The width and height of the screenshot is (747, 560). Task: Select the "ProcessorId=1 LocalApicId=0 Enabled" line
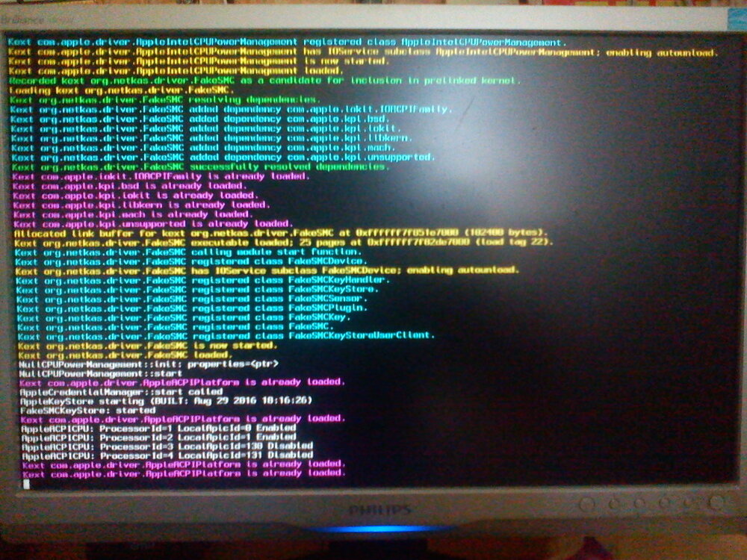click(x=159, y=428)
